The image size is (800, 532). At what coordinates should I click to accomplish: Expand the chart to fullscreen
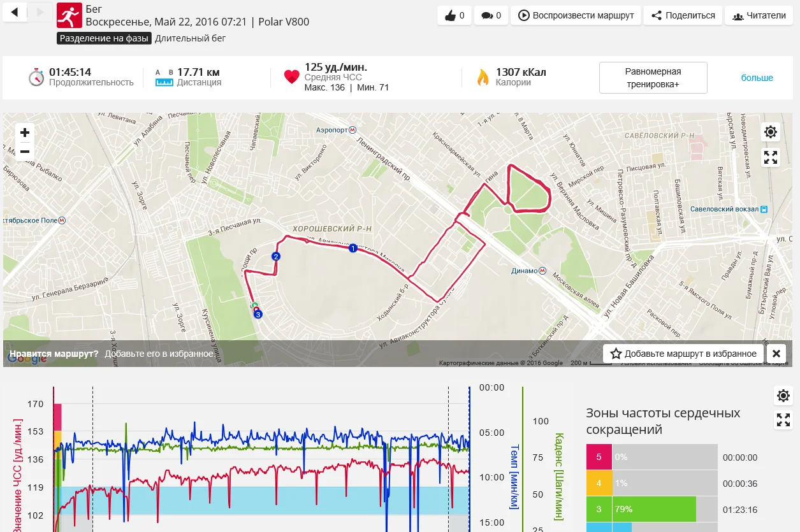pos(783,421)
